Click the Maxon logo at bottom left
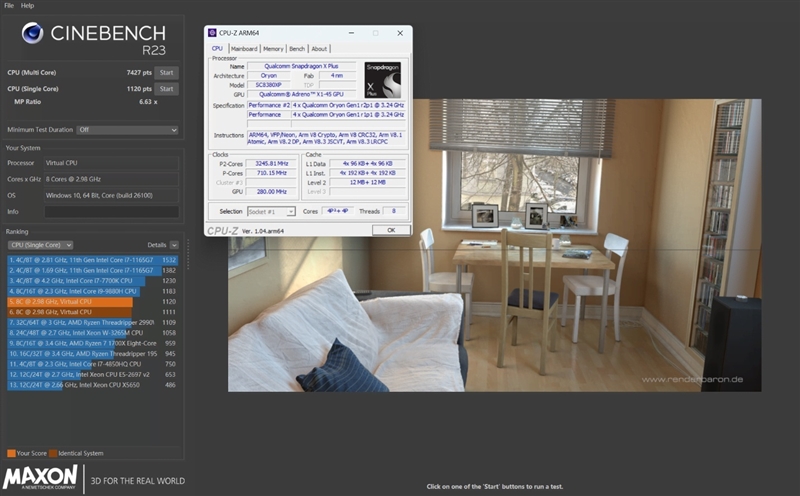 pos(40,478)
